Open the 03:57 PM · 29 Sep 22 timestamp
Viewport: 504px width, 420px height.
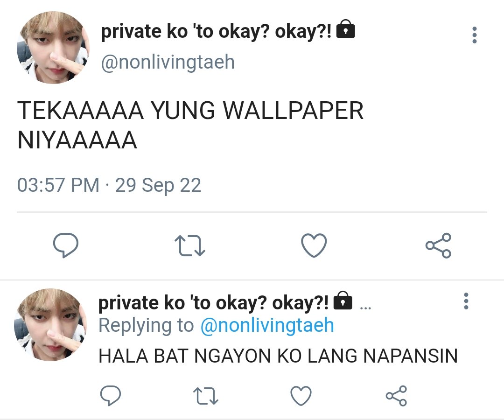pos(109,185)
